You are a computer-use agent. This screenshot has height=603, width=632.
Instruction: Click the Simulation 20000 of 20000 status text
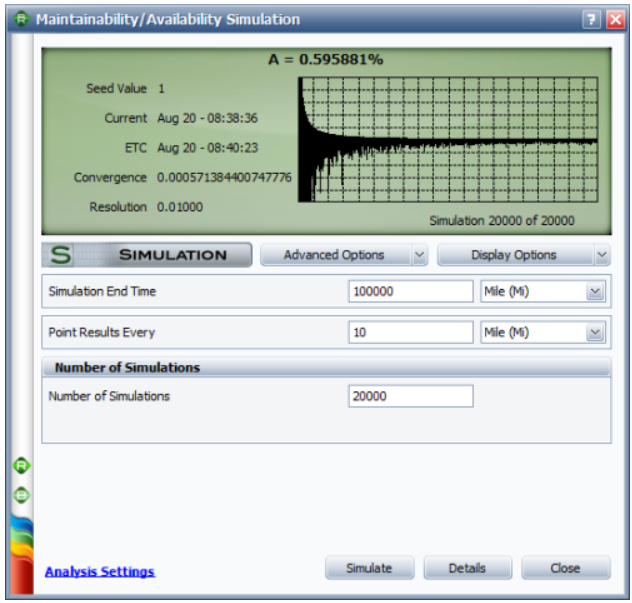(502, 220)
